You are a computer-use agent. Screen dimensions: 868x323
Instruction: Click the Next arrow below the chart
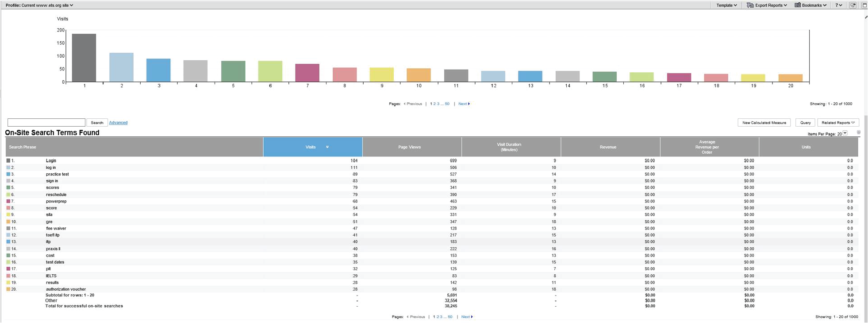pyautogui.click(x=469, y=104)
